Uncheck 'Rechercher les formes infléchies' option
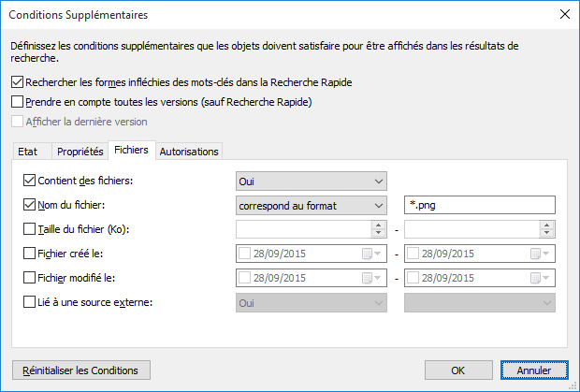580x392 pixels. tap(19, 82)
